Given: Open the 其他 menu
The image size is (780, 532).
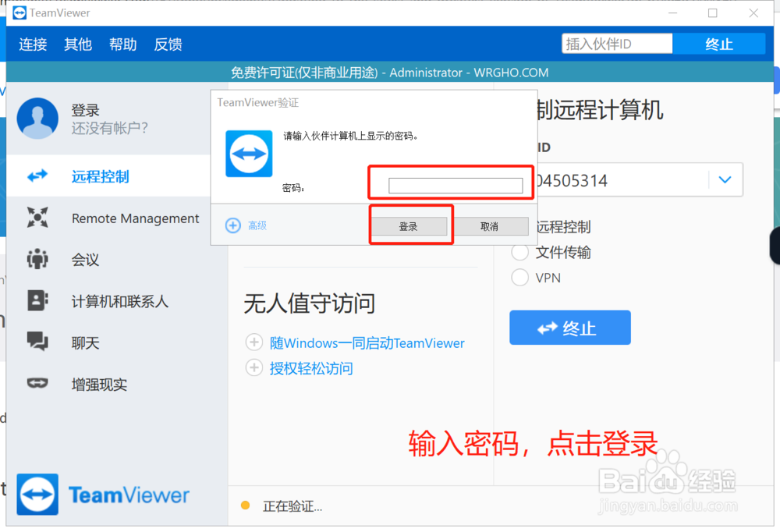Looking at the screenshot, I should (x=77, y=44).
